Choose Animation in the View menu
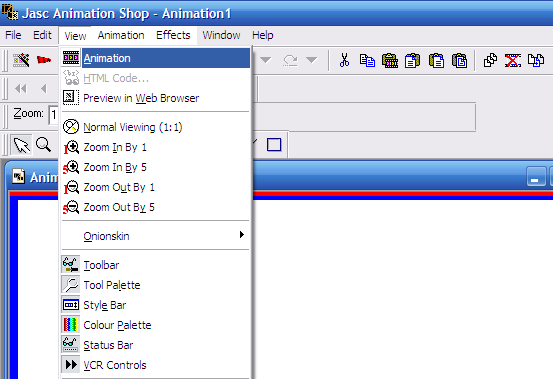The image size is (553, 379). (156, 58)
